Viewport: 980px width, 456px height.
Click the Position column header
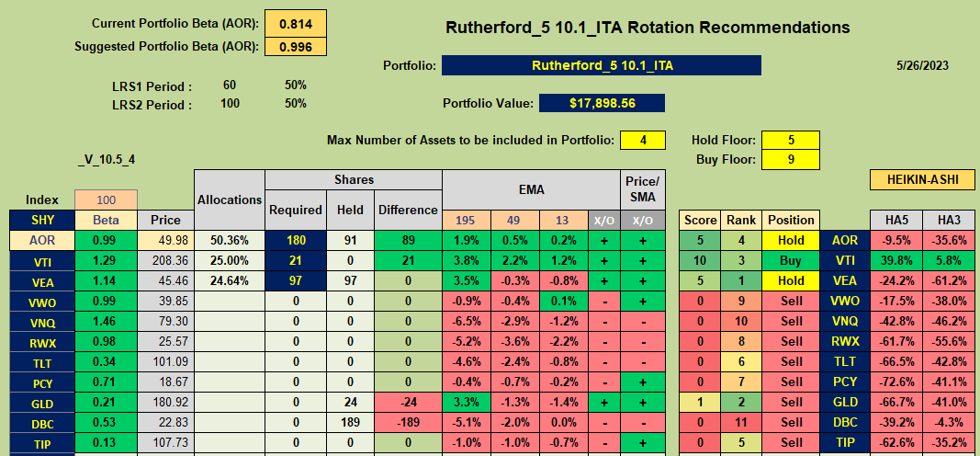coord(791,220)
